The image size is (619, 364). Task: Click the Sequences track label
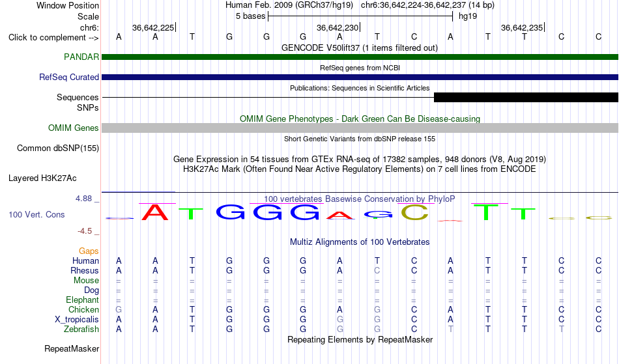78,98
